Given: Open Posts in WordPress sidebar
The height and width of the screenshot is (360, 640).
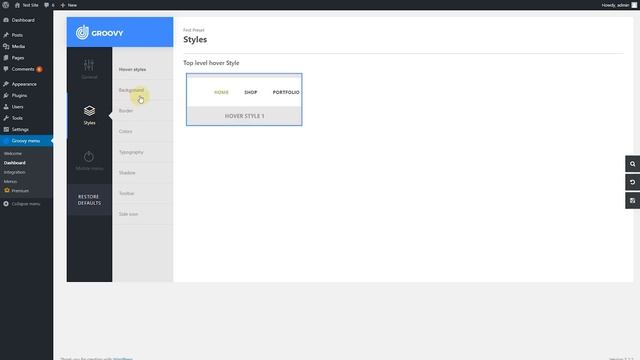Looking at the screenshot, I should pos(26,35).
